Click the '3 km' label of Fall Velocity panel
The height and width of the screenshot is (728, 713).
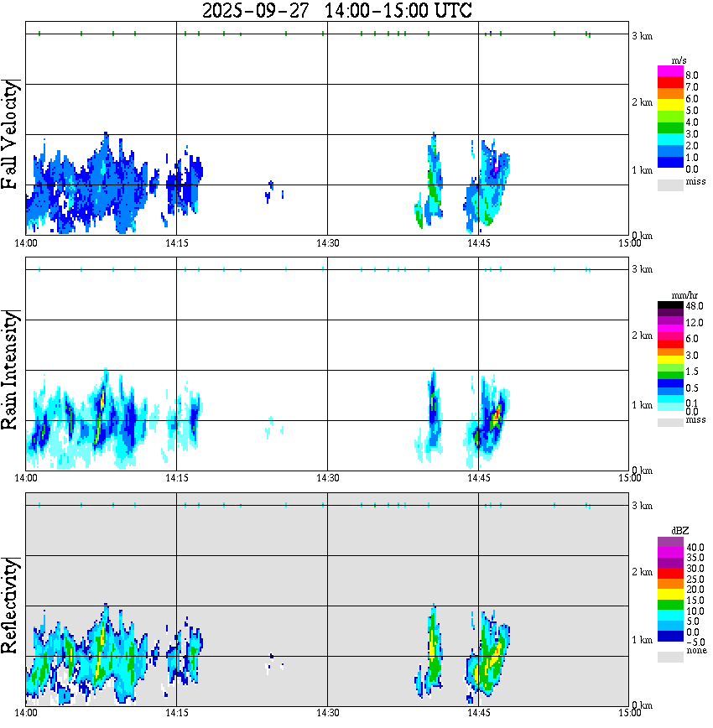[x=643, y=36]
